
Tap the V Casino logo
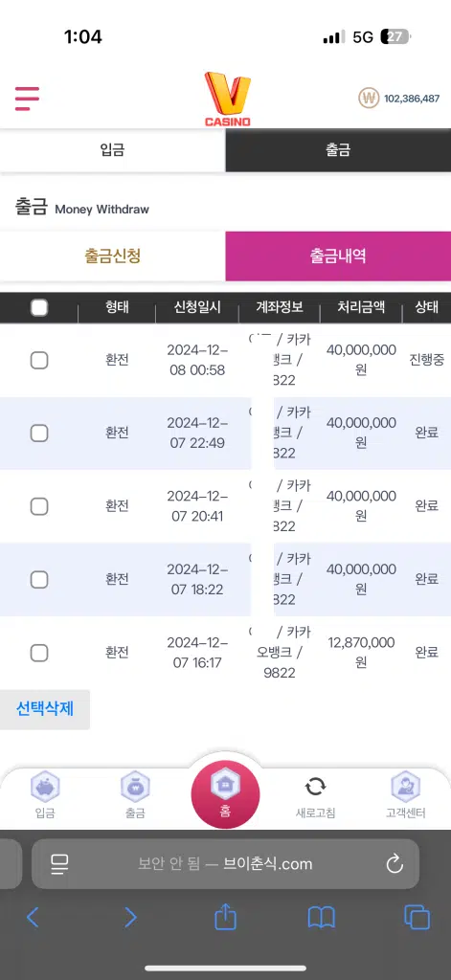tap(228, 100)
